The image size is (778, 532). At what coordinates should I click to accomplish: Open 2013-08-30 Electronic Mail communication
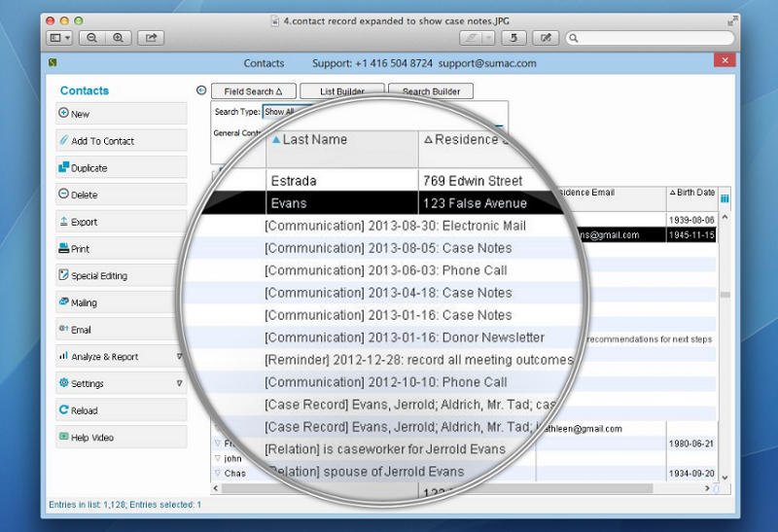pyautogui.click(x=395, y=226)
